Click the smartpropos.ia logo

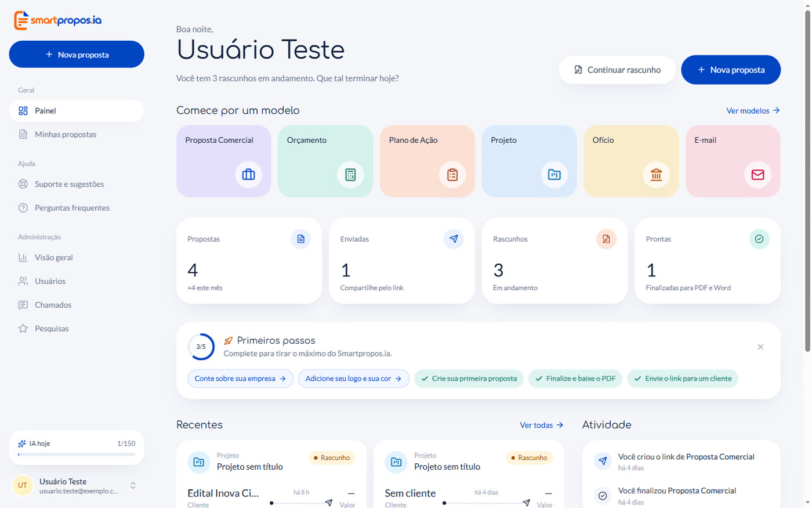(x=58, y=20)
